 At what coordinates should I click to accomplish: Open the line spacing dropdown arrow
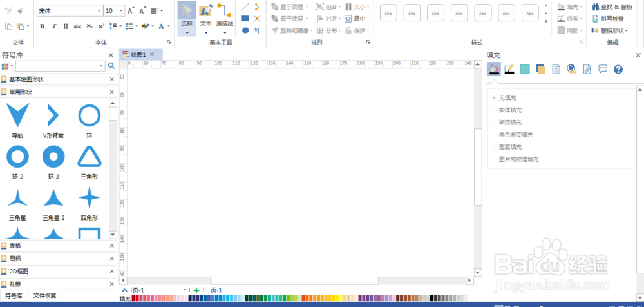coord(121,26)
